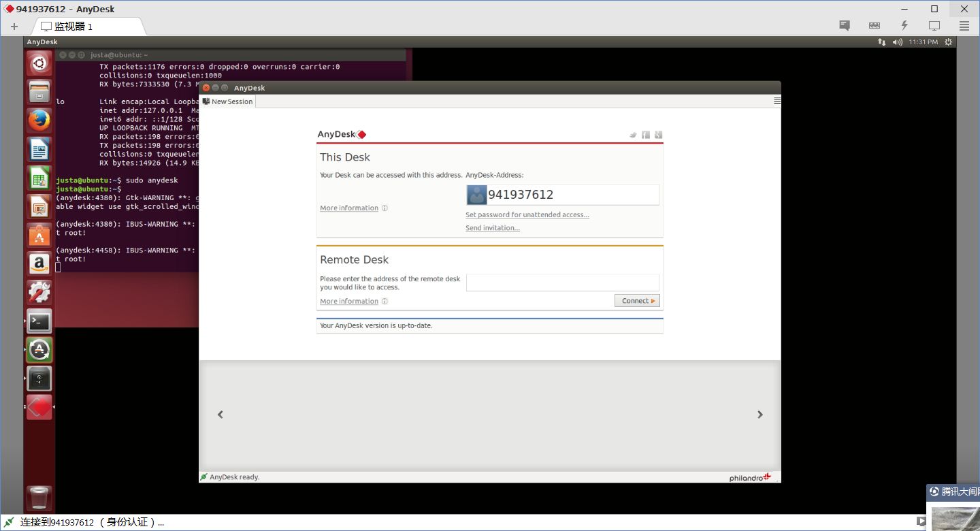This screenshot has height=531, width=980.
Task: Click the AnyDesk logo in the main panel
Action: (x=342, y=134)
